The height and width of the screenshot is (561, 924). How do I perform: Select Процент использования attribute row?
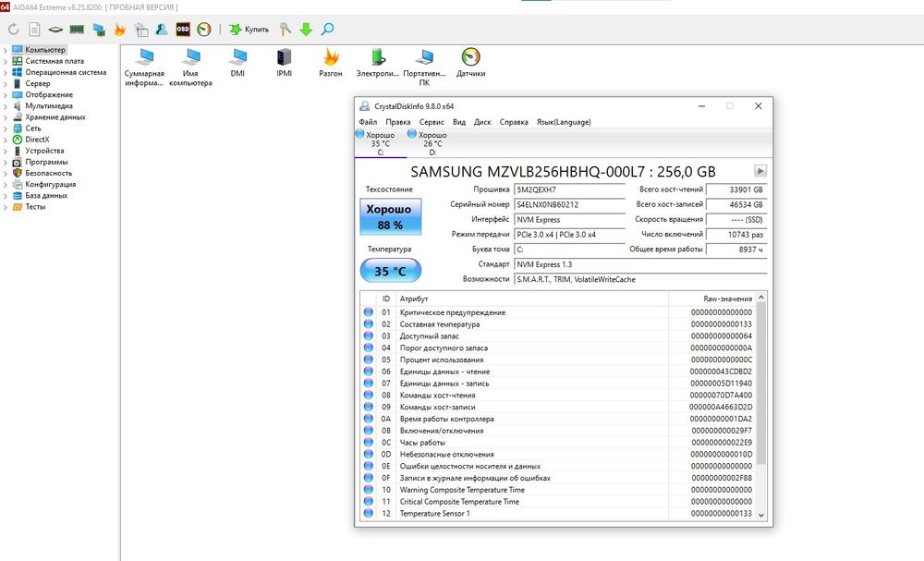[x=557, y=360]
